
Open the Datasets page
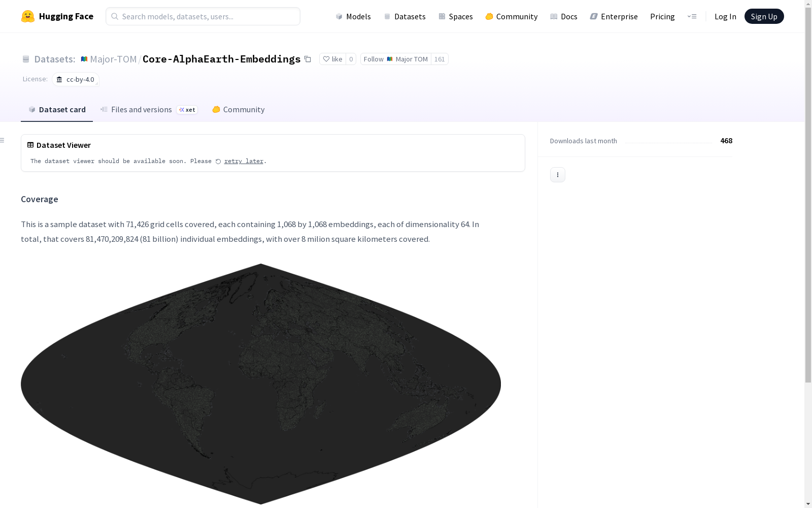[404, 16]
